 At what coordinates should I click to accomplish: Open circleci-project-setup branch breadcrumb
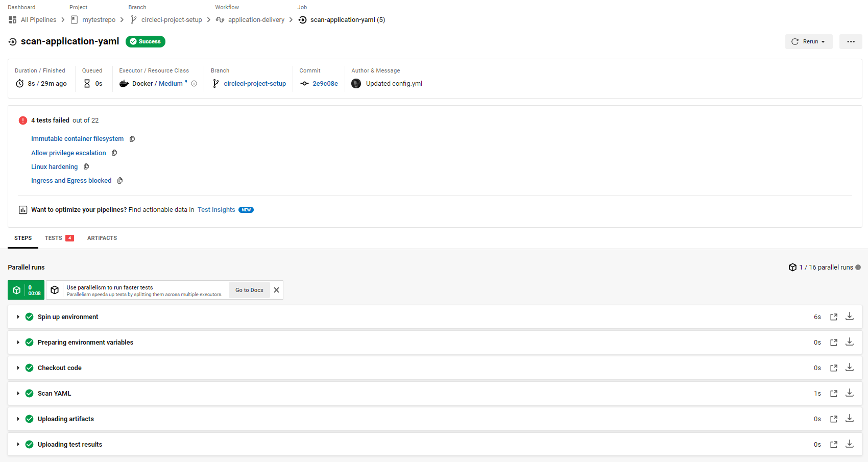click(x=172, y=20)
